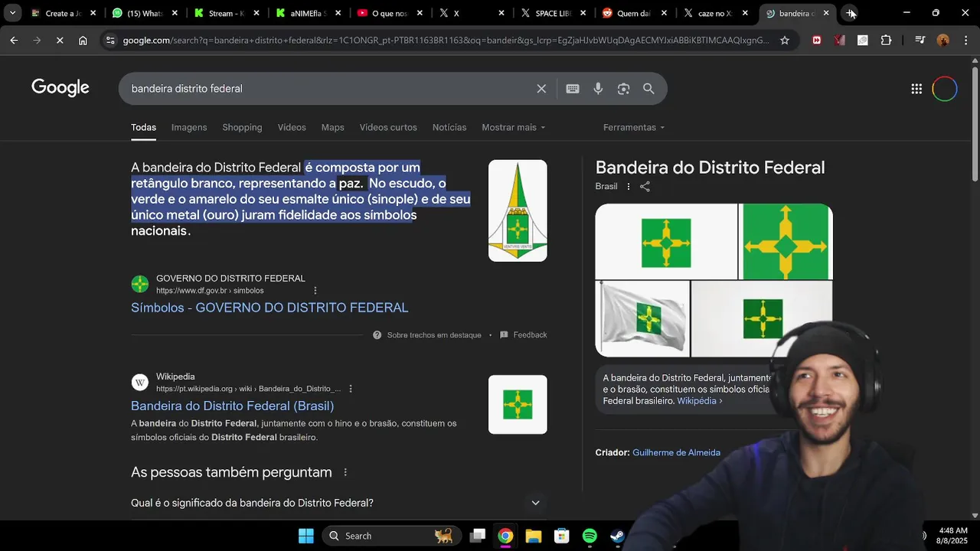Image resolution: width=980 pixels, height=551 pixels.
Task: Open Windows Start menu
Action: pyautogui.click(x=306, y=536)
